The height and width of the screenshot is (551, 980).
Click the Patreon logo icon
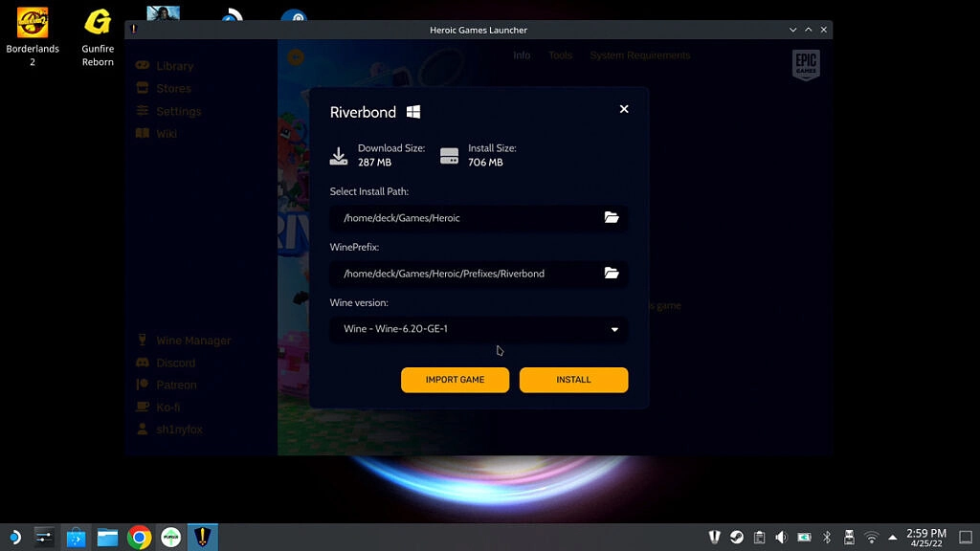point(143,385)
